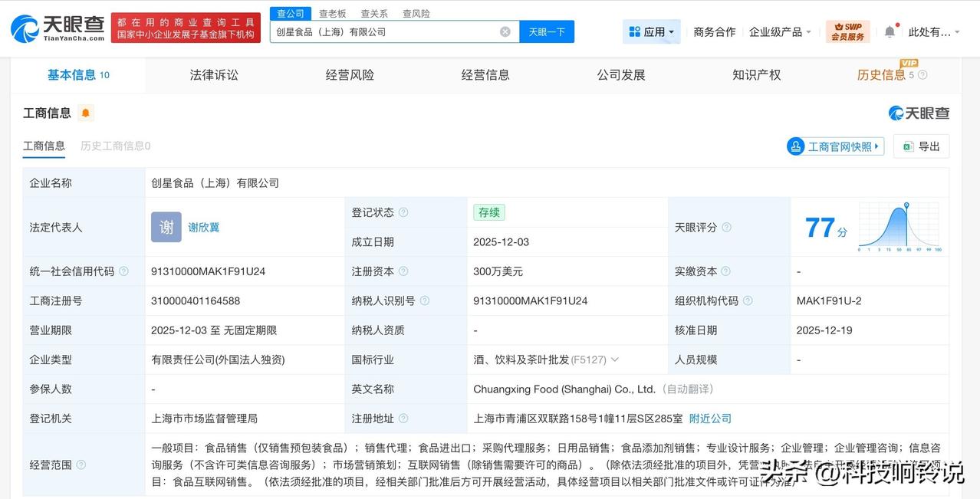Expand the 国标行业 F5127 industry details
Screen dimensions: 980x499
click(x=615, y=359)
